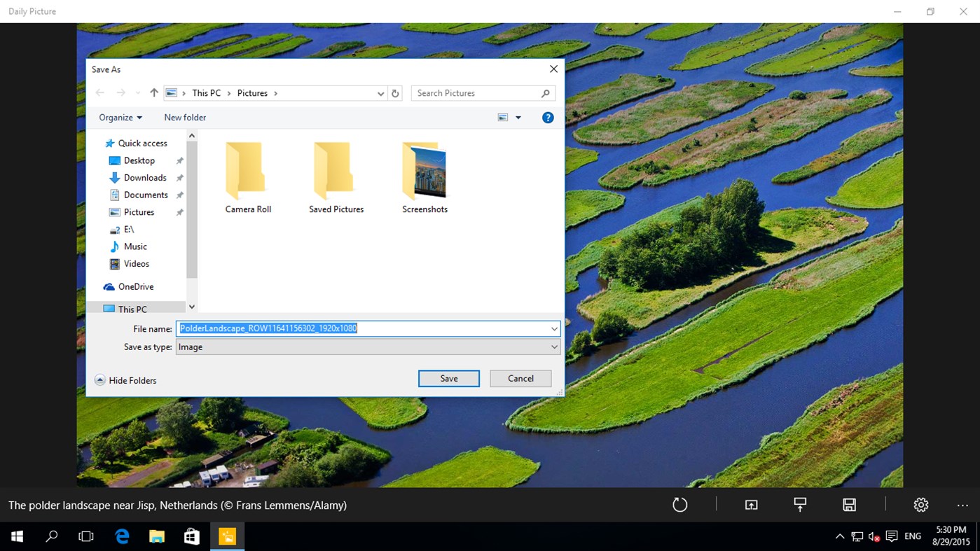Set picture as wallpaper via projector icon
The image size is (980, 551).
tap(799, 504)
